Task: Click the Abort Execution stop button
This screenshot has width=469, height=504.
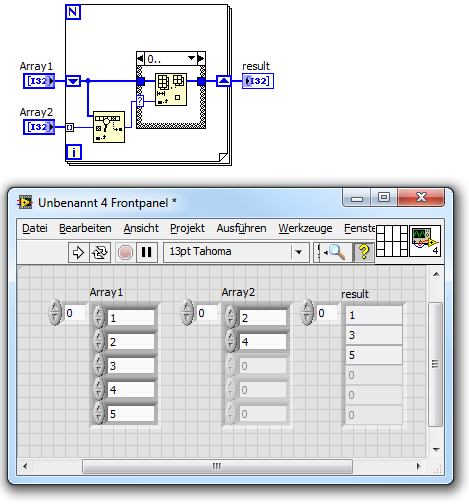Action: [125, 252]
